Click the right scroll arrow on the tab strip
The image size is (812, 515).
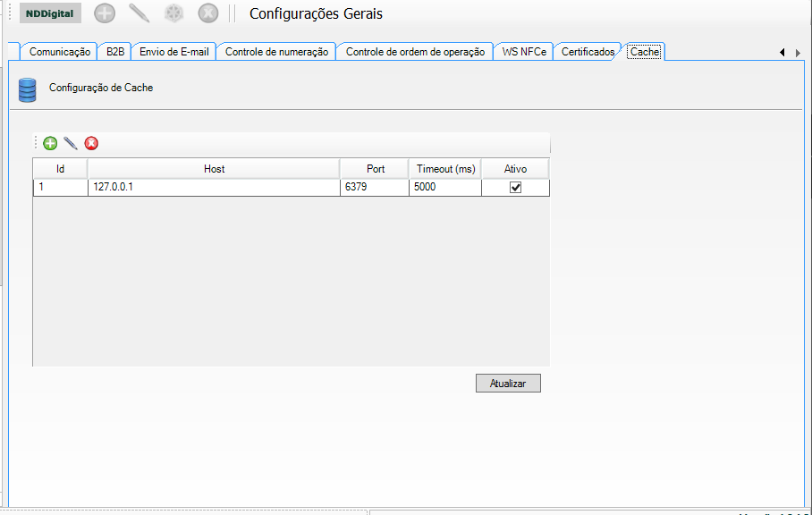pyautogui.click(x=798, y=52)
